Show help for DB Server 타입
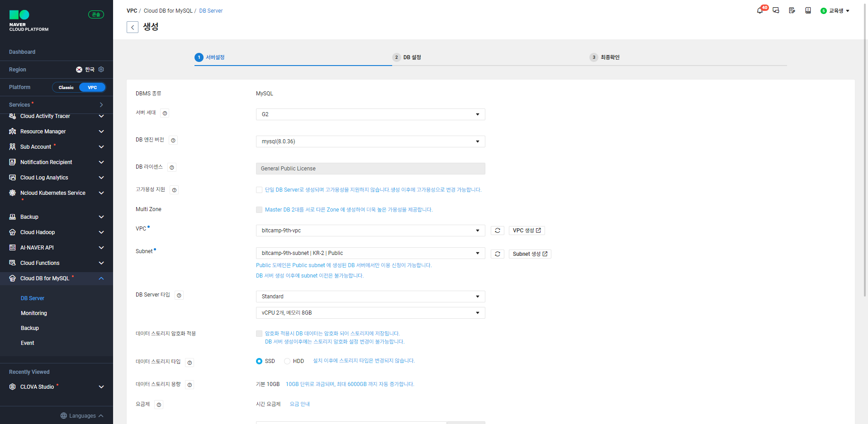868x424 pixels. coord(179,296)
